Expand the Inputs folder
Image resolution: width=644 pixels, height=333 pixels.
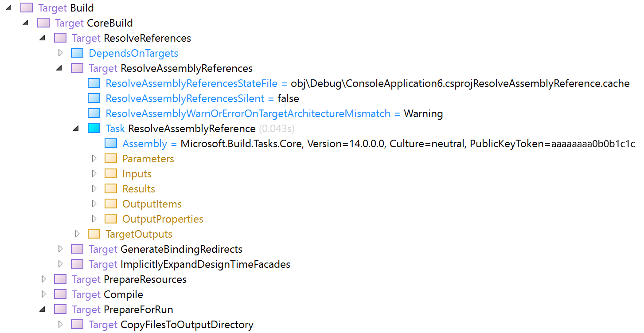coord(94,173)
